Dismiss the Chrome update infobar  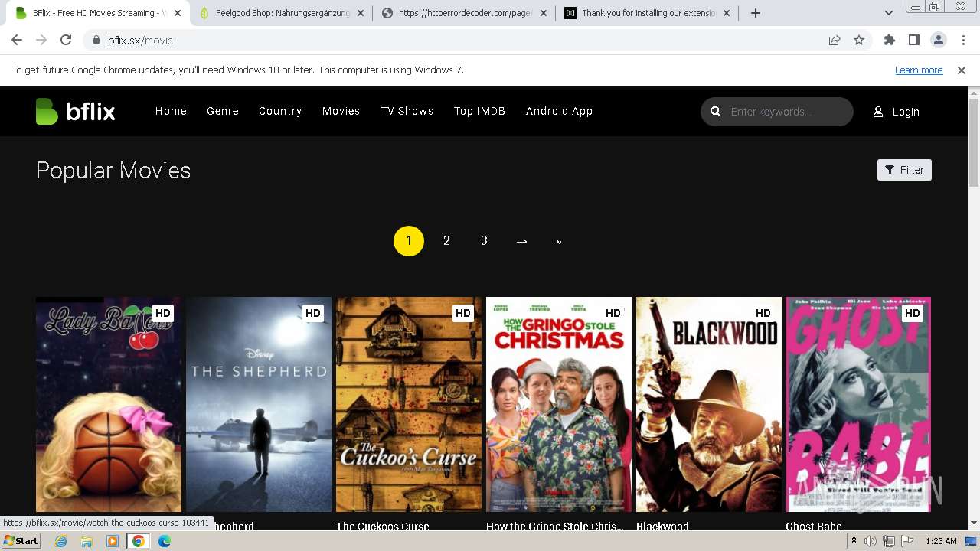(962, 70)
